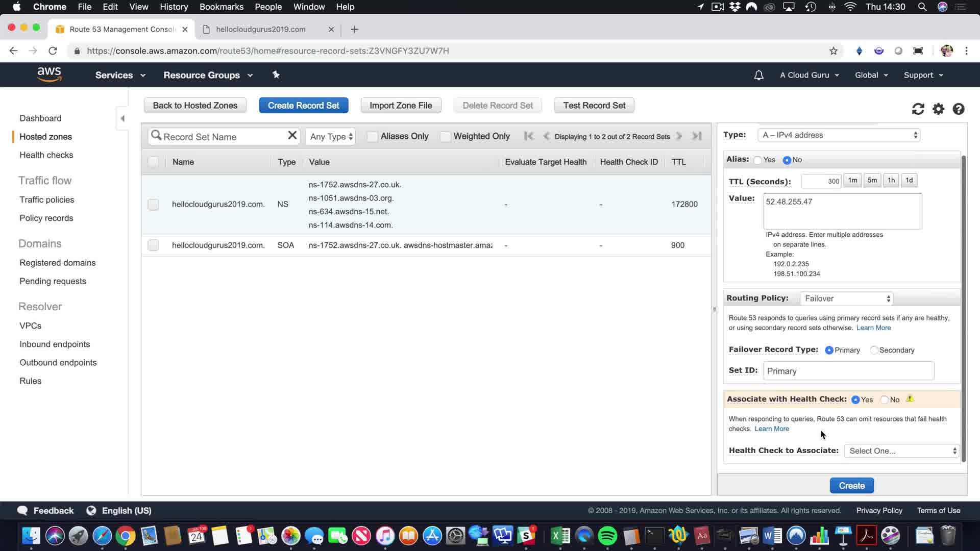Open the Routing Policy Failover dropdown

[846, 298]
